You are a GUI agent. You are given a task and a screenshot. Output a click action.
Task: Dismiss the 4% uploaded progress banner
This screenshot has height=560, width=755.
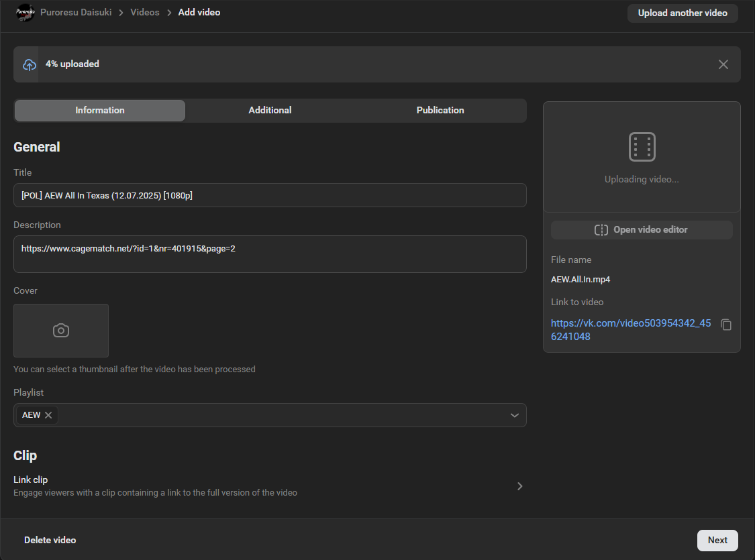(x=723, y=64)
